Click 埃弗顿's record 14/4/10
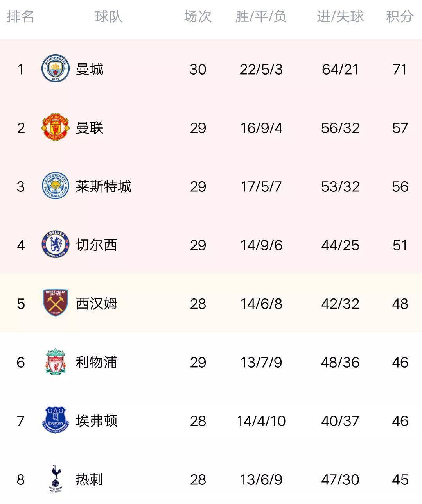Image resolution: width=422 pixels, height=504 pixels. pyautogui.click(x=261, y=421)
